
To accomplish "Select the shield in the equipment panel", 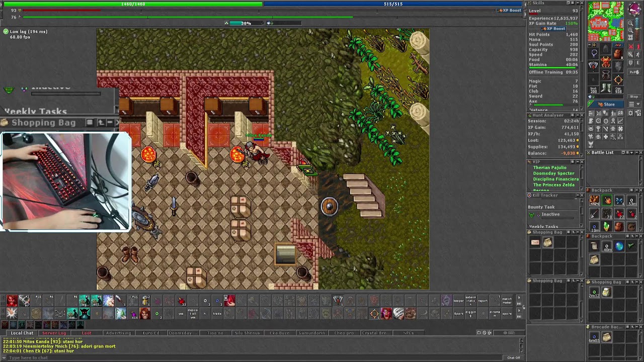I will (618, 65).
